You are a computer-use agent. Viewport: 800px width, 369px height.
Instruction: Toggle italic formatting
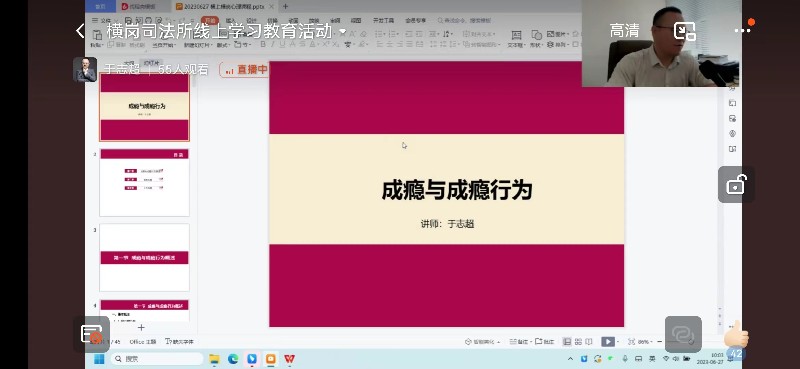coord(273,44)
